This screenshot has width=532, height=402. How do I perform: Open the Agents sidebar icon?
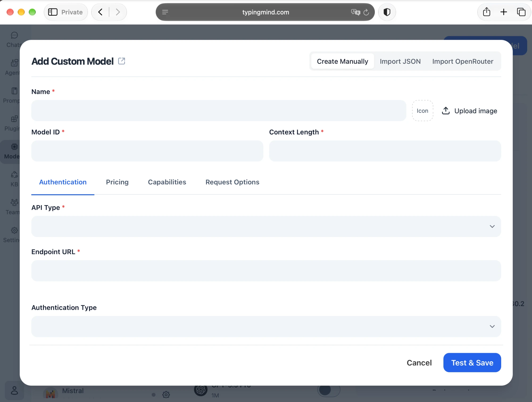click(x=14, y=63)
